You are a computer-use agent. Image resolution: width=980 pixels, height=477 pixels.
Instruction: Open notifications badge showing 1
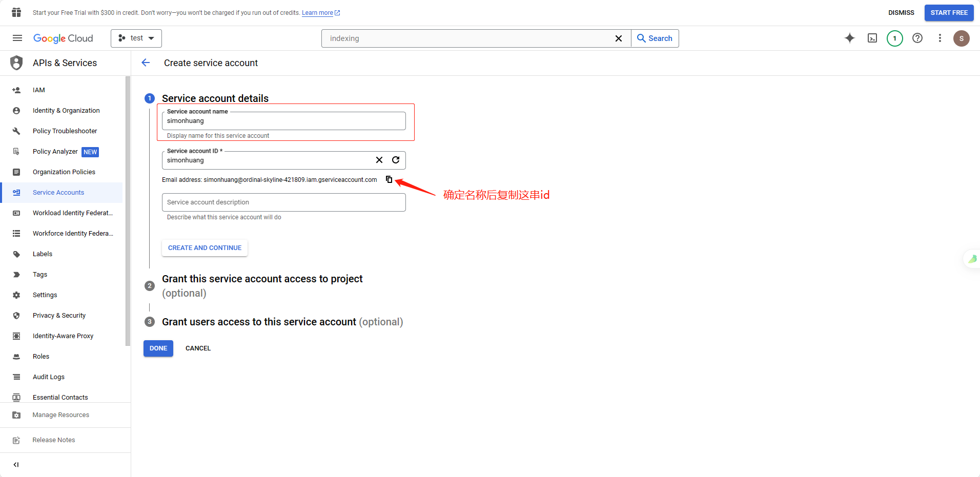tap(895, 38)
